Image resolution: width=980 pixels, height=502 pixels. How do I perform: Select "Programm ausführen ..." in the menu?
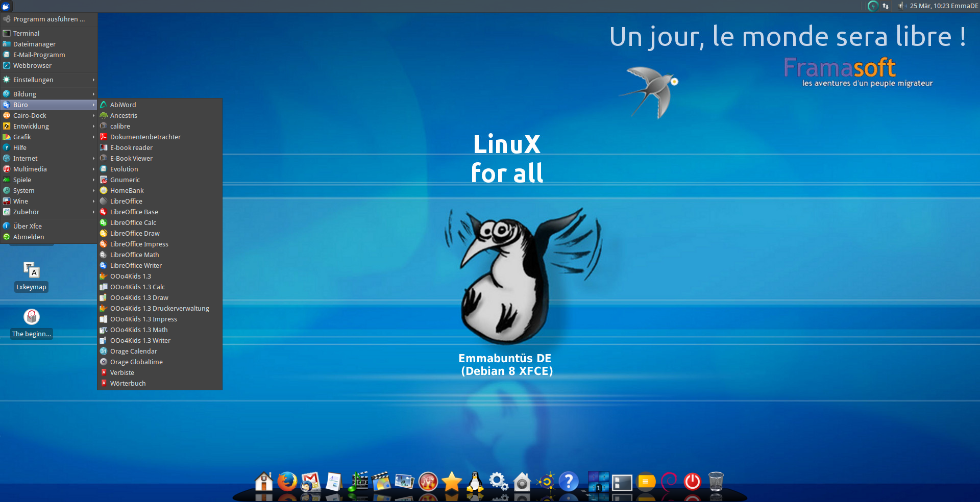pos(48,19)
